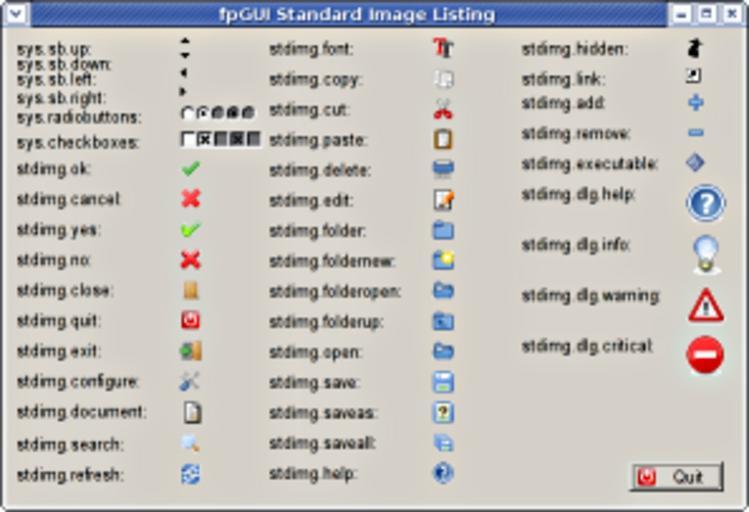Click the sys.checkboxes image strip
The width and height of the screenshot is (749, 512).
coord(220,139)
